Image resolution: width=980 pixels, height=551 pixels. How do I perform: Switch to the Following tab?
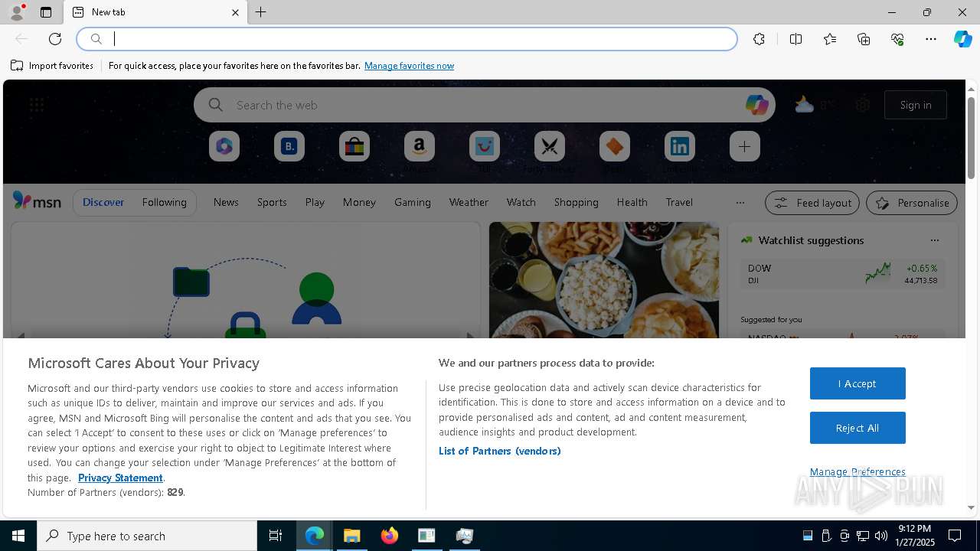(164, 202)
